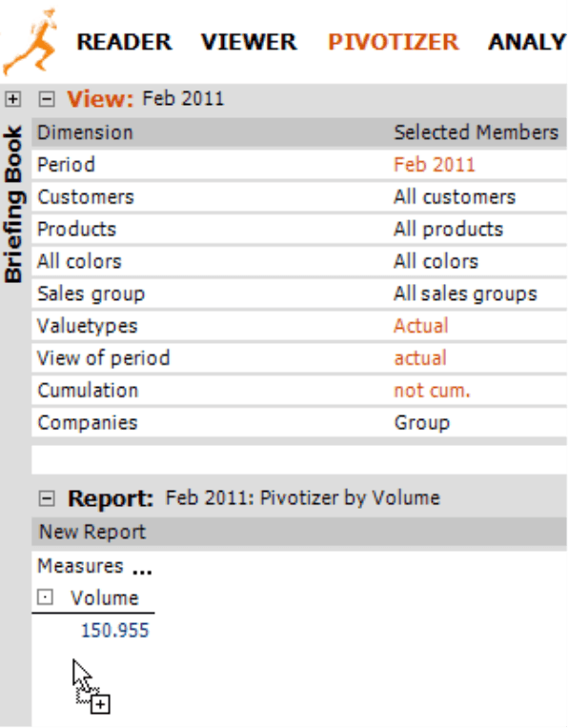Select the PIVOTIZER mode tab

coord(394,42)
